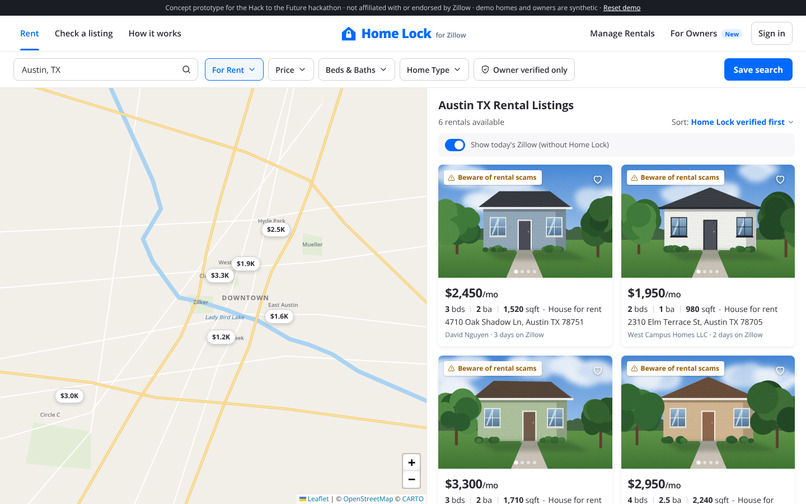This screenshot has height=504, width=806.
Task: Open the 4710 Oak Shadow Ln house photo
Action: click(x=525, y=221)
